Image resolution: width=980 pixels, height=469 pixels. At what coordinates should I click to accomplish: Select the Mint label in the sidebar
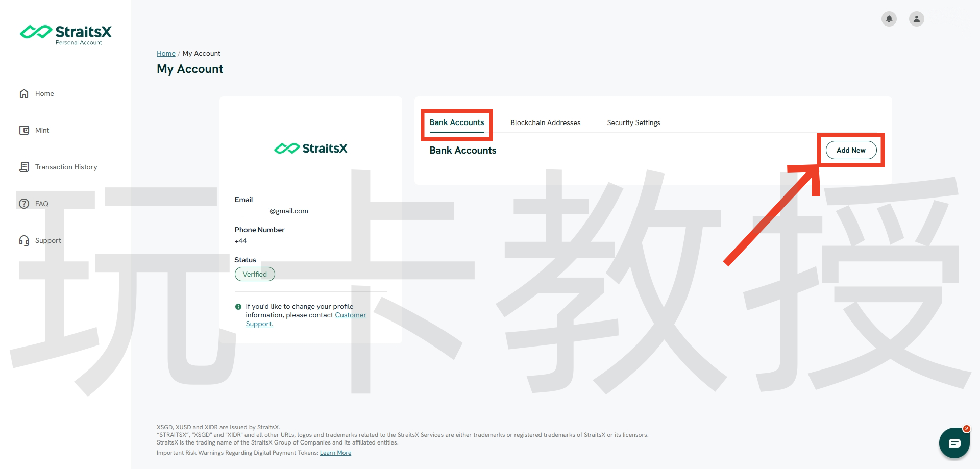(x=42, y=130)
